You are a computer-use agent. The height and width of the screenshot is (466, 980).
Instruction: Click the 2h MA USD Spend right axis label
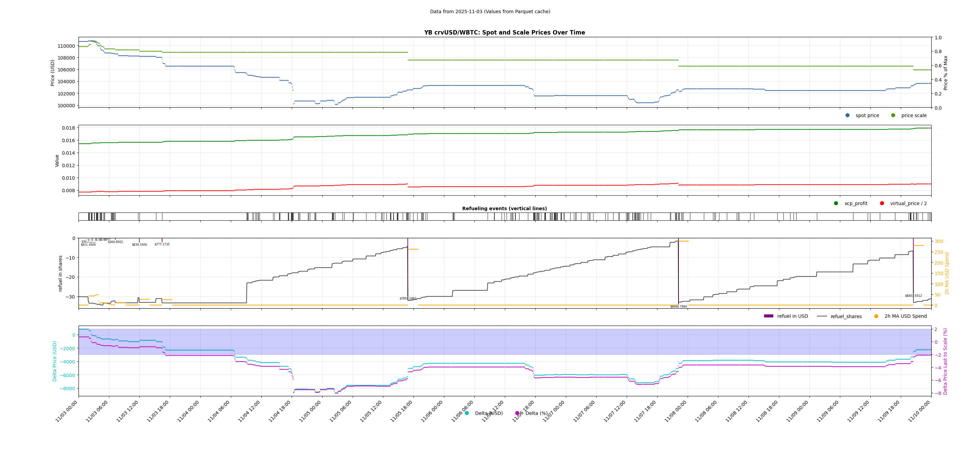947,273
